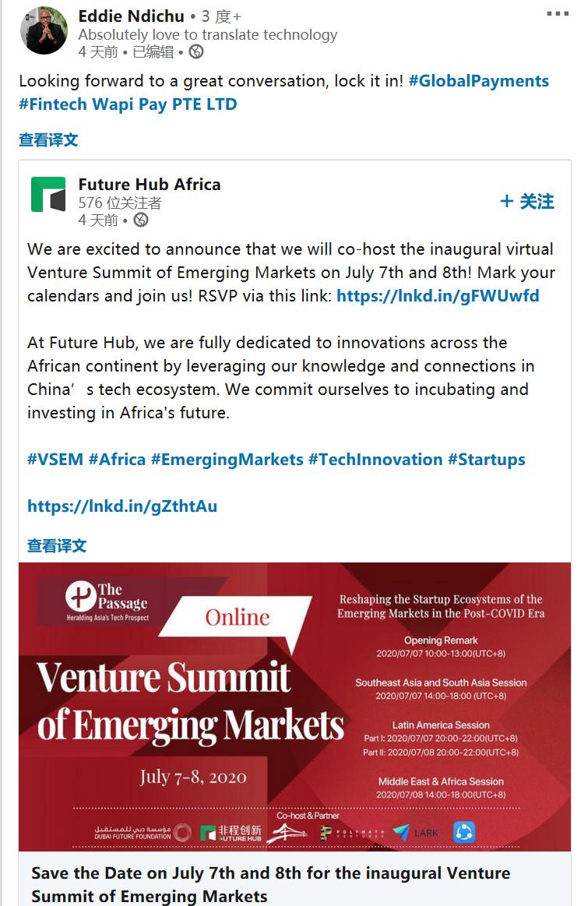Click the #VSEM hashtag
The width and height of the screenshot is (588, 906).
click(x=55, y=460)
